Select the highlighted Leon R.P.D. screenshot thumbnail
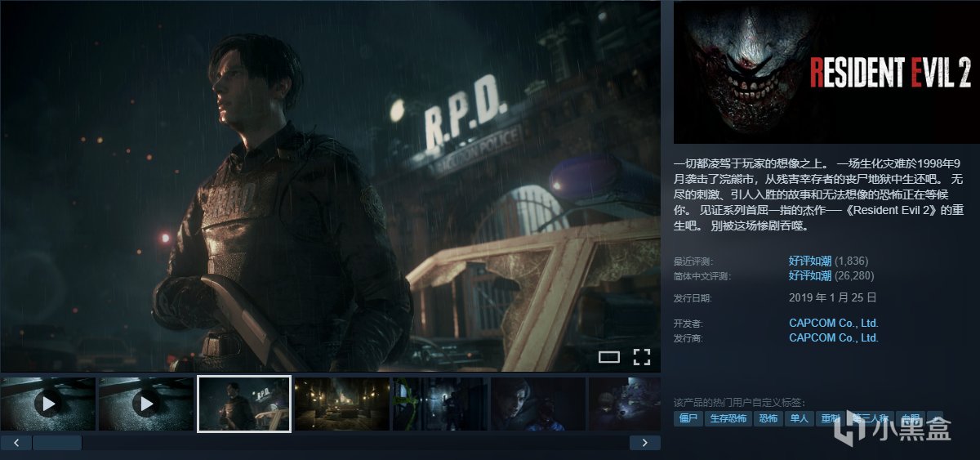 pos(244,404)
